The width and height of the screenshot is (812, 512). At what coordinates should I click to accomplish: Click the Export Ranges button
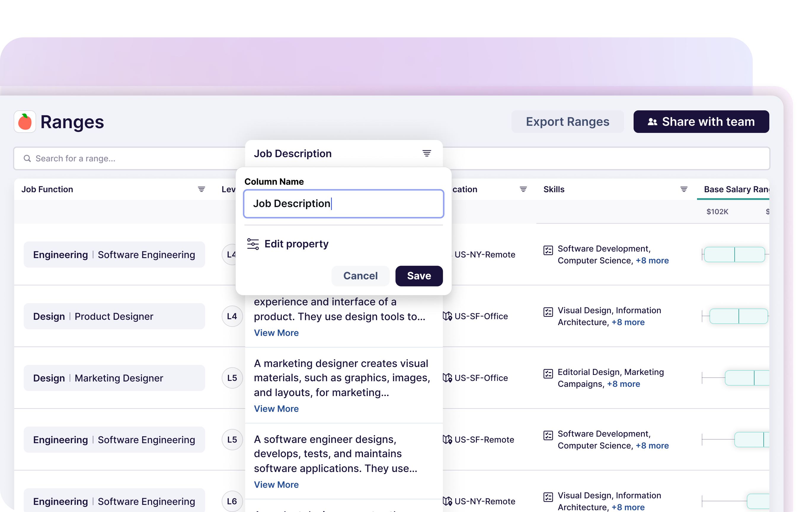[x=567, y=122]
